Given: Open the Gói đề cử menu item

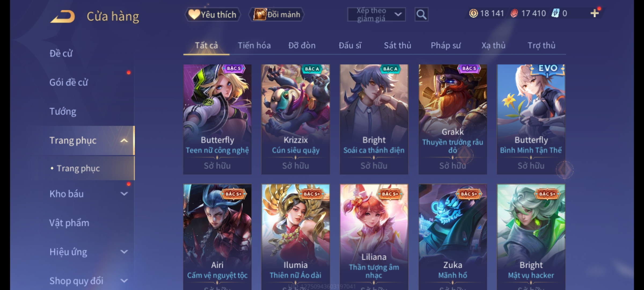Looking at the screenshot, I should pyautogui.click(x=69, y=82).
